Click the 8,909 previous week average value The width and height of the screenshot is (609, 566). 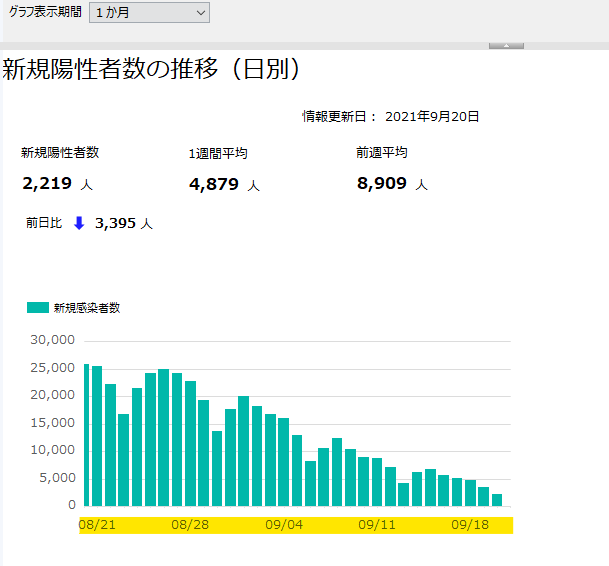[383, 184]
